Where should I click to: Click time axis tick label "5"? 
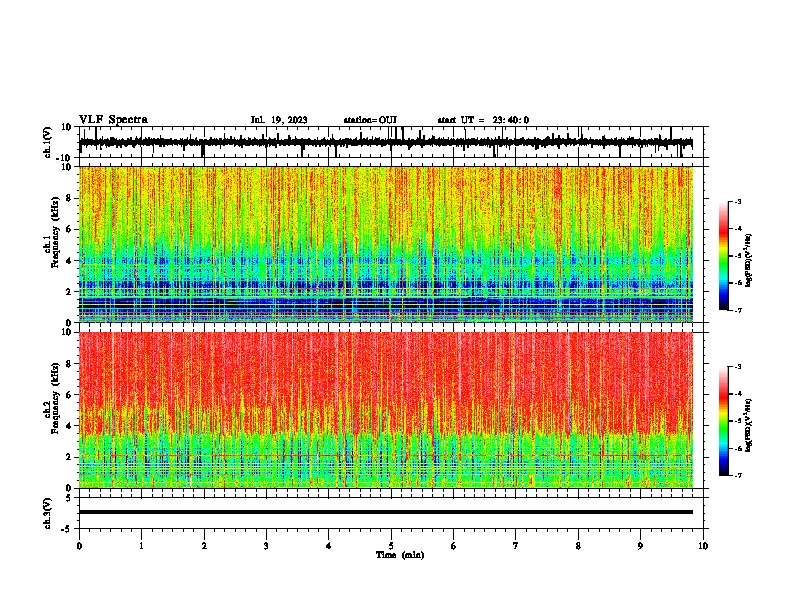coord(391,546)
